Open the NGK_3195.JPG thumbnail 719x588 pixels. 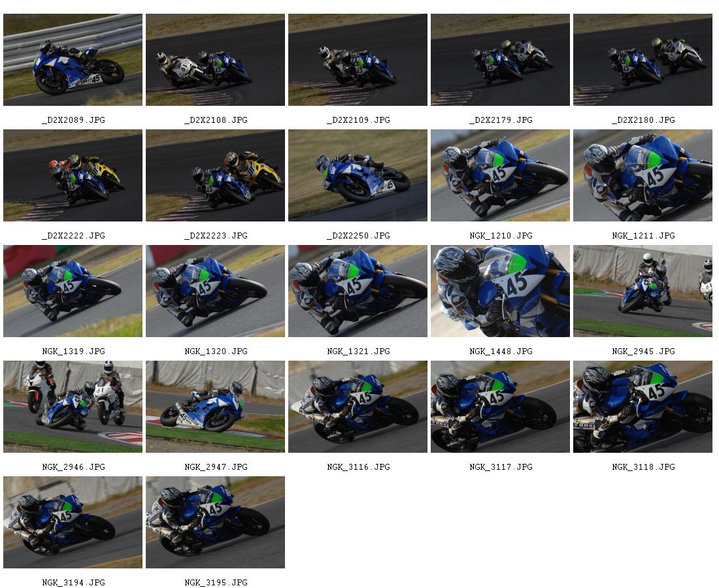pos(216,523)
